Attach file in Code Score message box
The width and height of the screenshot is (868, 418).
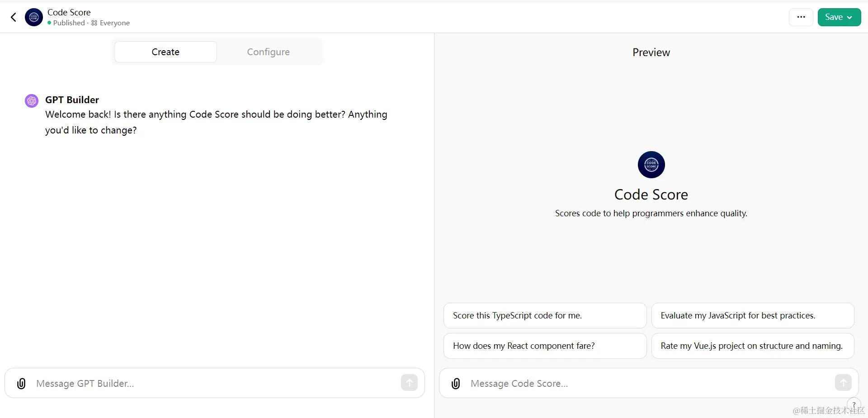(456, 384)
